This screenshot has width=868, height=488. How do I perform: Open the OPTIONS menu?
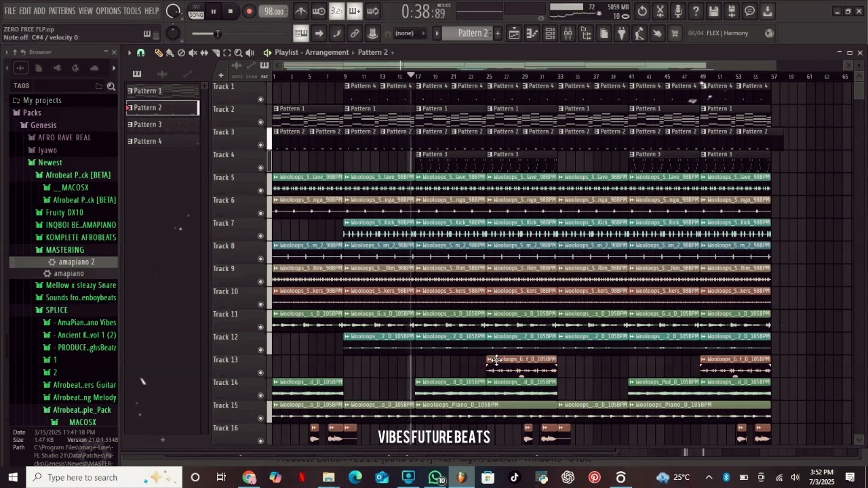click(x=108, y=11)
